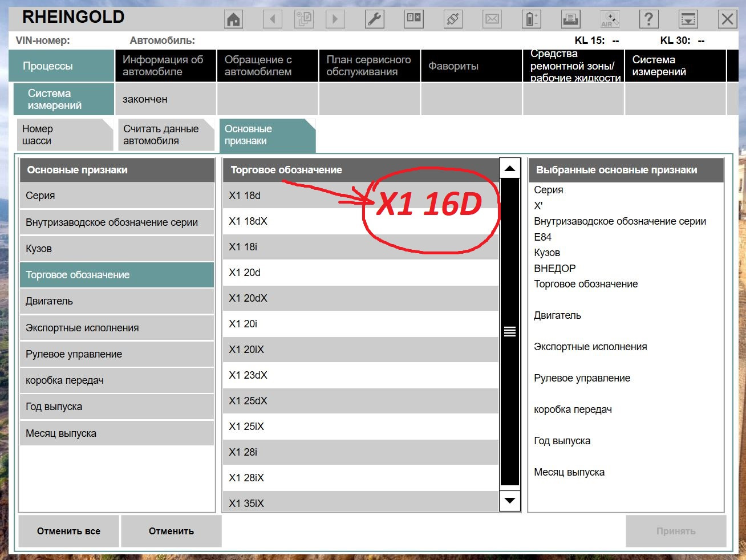This screenshot has width=746, height=560.
Task: Click the VIN-номер field label
Action: (x=43, y=40)
